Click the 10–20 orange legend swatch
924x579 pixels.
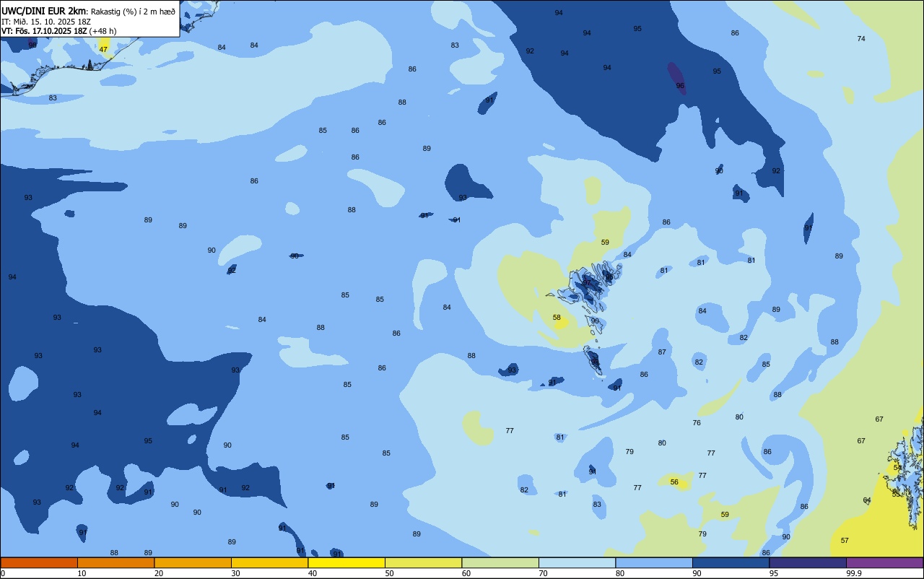click(115, 562)
